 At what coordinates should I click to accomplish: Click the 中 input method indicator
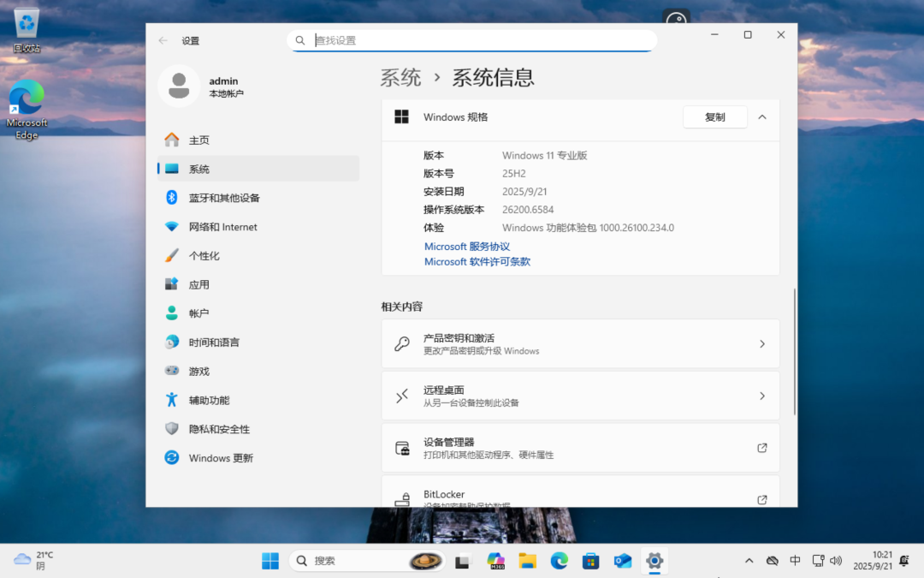tap(795, 560)
